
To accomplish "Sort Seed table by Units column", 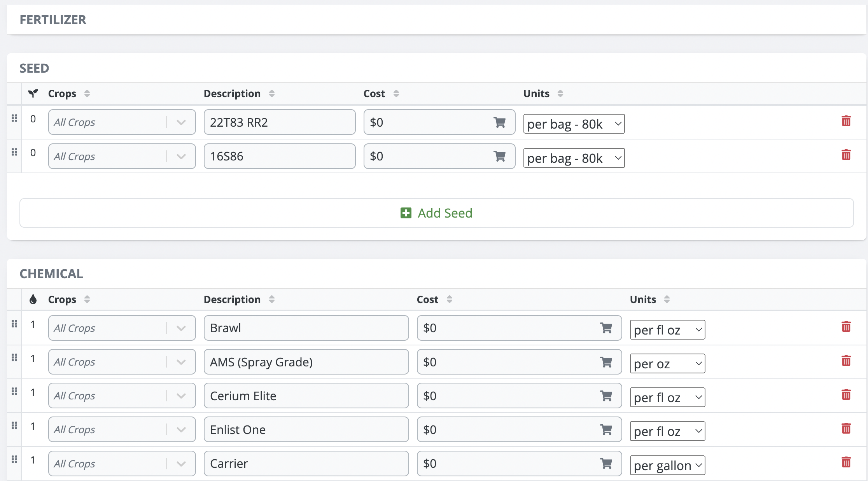I will coord(560,94).
